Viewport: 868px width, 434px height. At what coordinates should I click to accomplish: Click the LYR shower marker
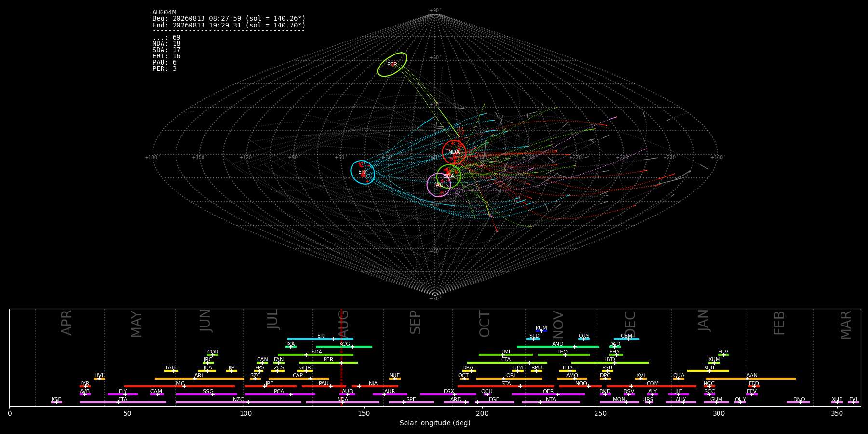[85, 386]
